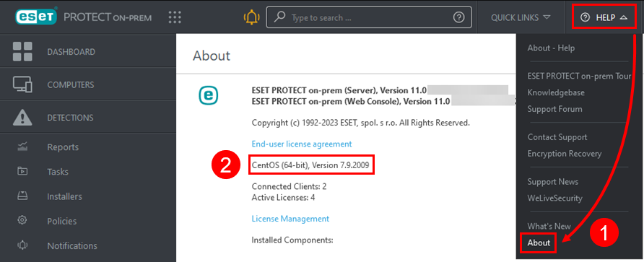This screenshot has height=262, width=644.
Task: Click the Dashboard tiles icon
Action: click(x=22, y=52)
